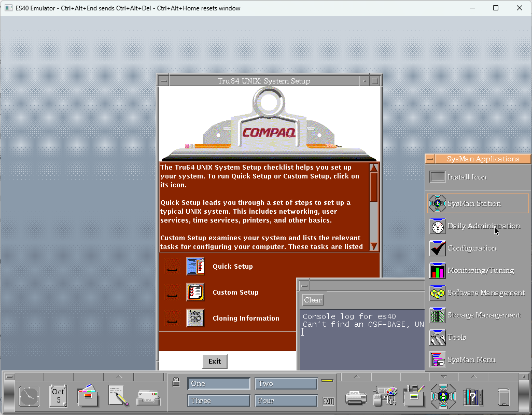
Task: Open the Oct 5 calendar icon
Action: tap(58, 396)
